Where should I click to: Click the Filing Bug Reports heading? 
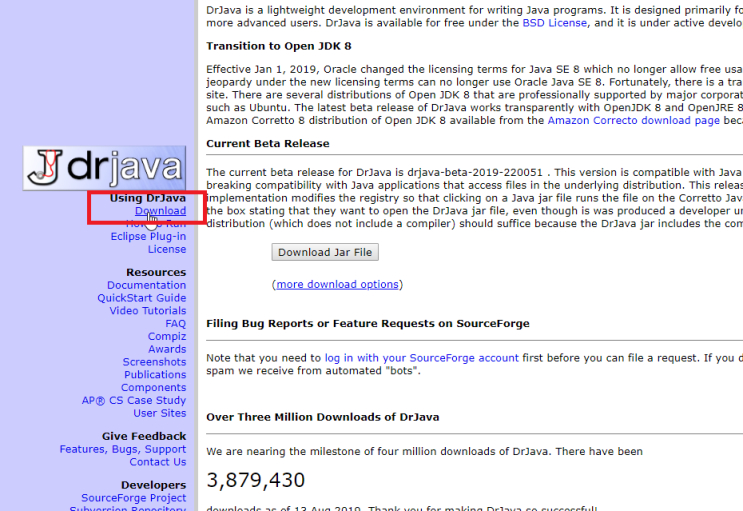click(x=368, y=324)
